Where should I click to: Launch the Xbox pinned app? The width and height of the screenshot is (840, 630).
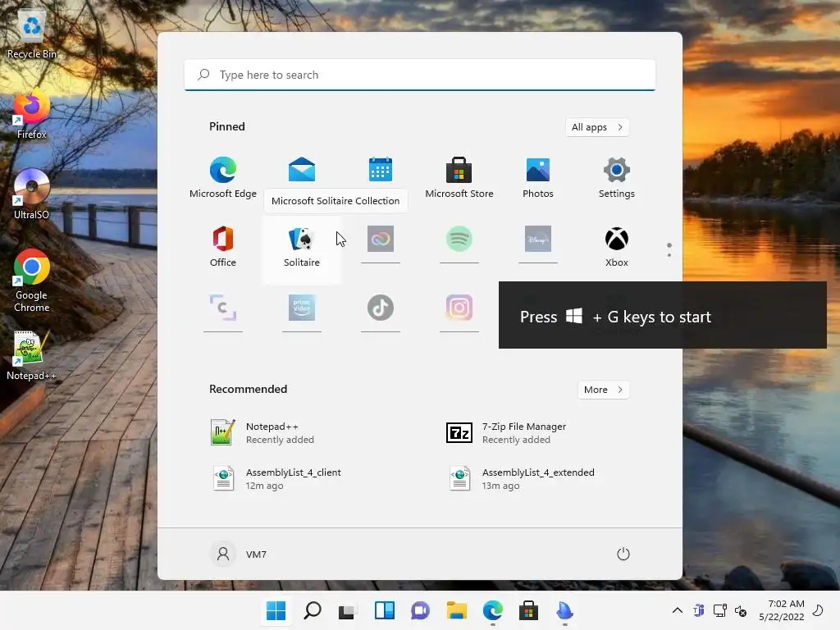click(x=617, y=246)
